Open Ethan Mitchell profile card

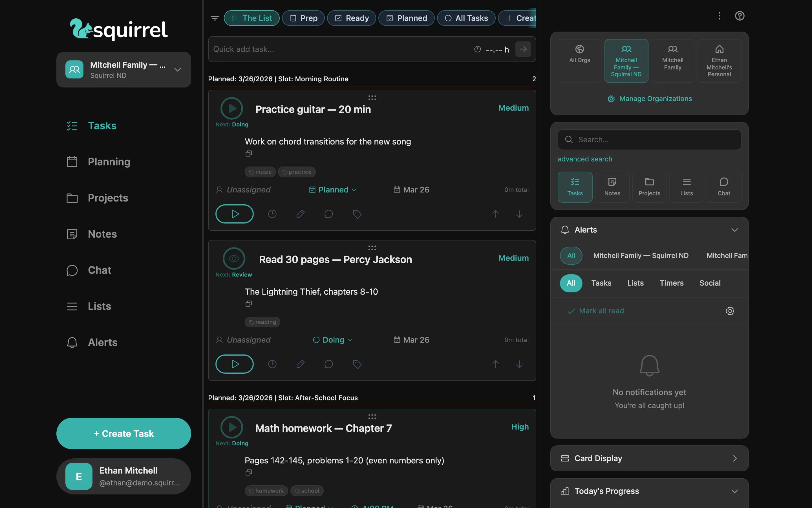click(123, 476)
